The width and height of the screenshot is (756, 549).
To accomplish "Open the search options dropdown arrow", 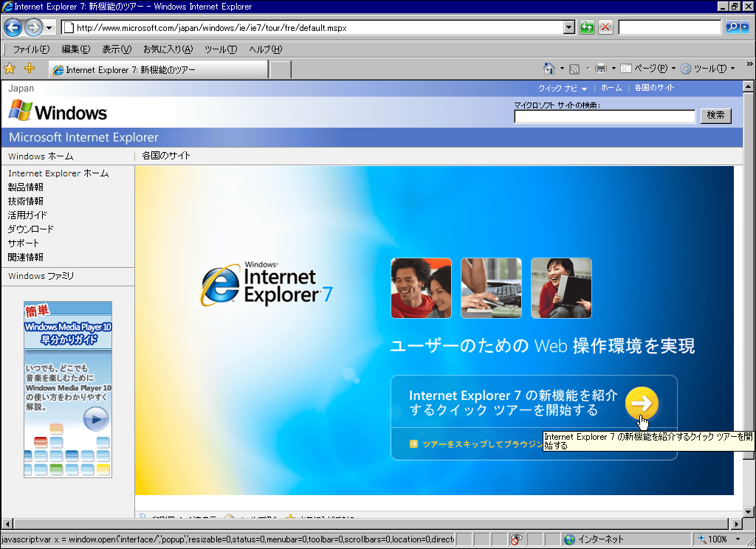I will coord(745,27).
